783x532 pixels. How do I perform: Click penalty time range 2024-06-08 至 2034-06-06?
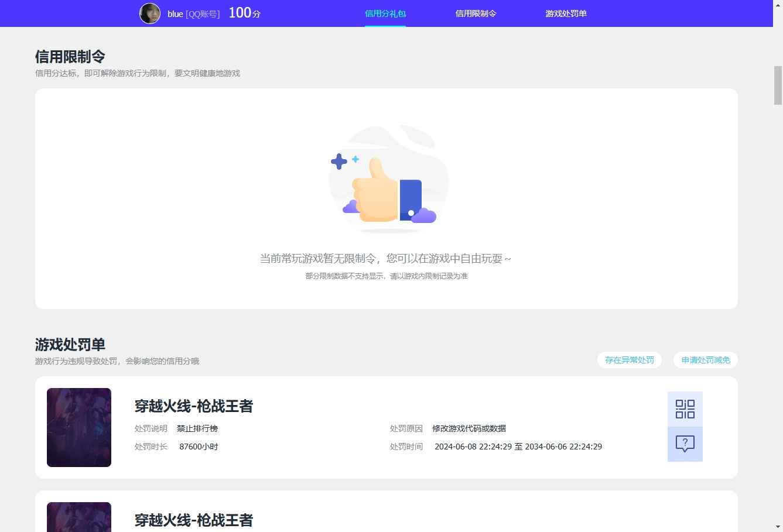(x=518, y=447)
